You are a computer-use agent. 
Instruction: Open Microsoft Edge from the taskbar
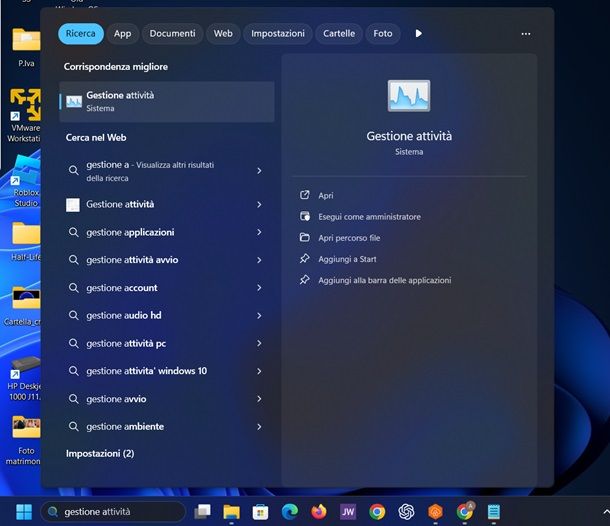tap(290, 512)
